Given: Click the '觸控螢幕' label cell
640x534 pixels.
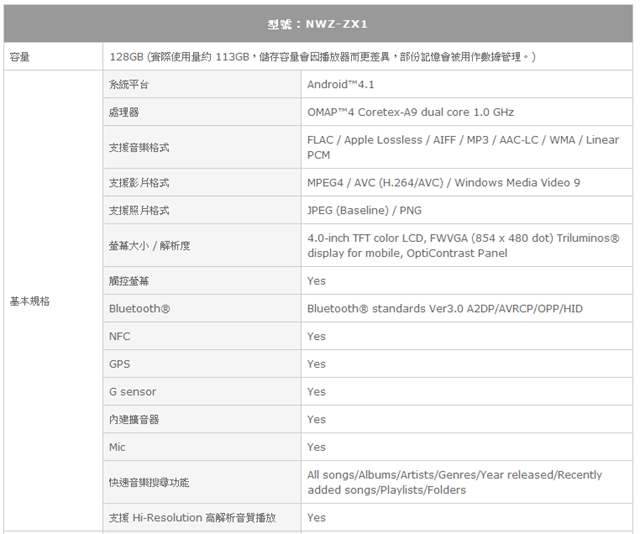Looking at the screenshot, I should (202, 281).
